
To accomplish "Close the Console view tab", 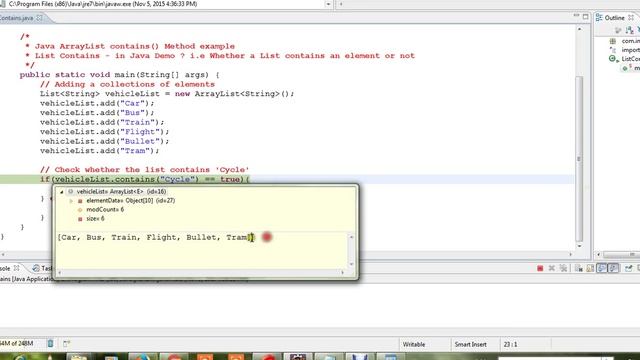I will pos(17,268).
